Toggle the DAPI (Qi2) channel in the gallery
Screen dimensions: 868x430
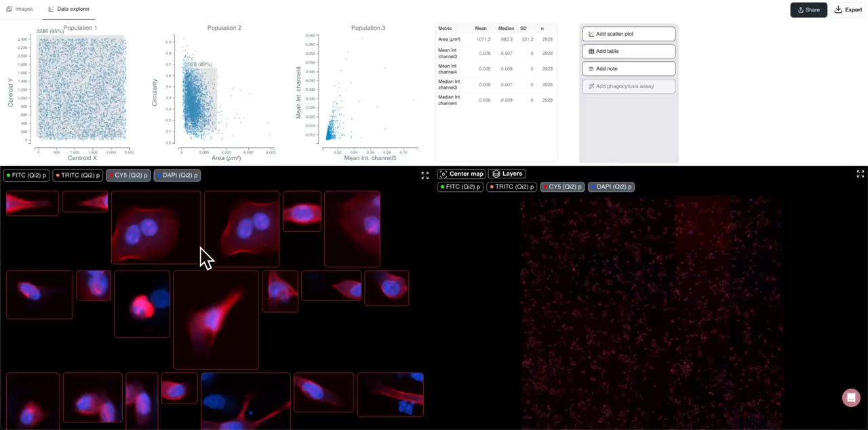(x=178, y=175)
